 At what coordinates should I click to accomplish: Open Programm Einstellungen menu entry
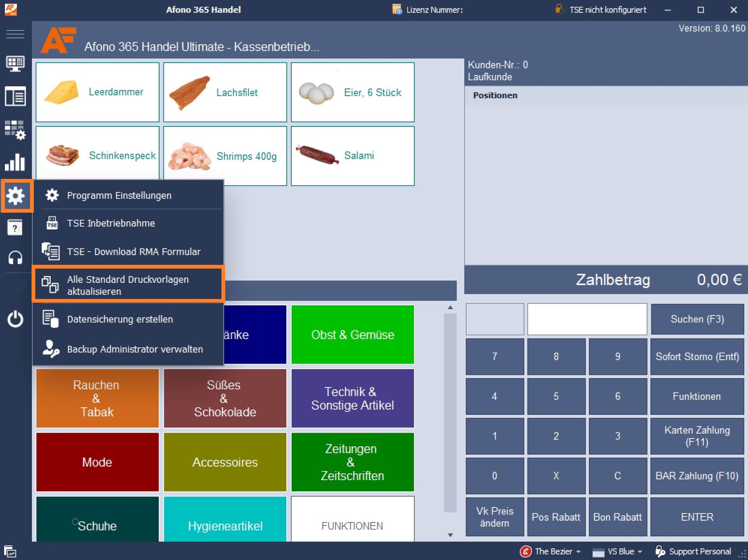point(128,195)
